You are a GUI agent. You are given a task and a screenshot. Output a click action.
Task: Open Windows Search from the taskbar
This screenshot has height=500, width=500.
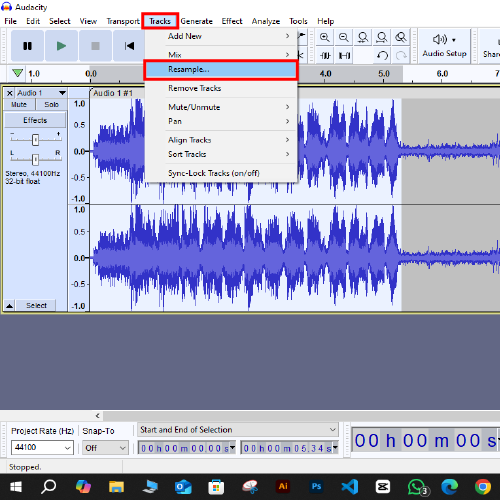[x=49, y=487]
